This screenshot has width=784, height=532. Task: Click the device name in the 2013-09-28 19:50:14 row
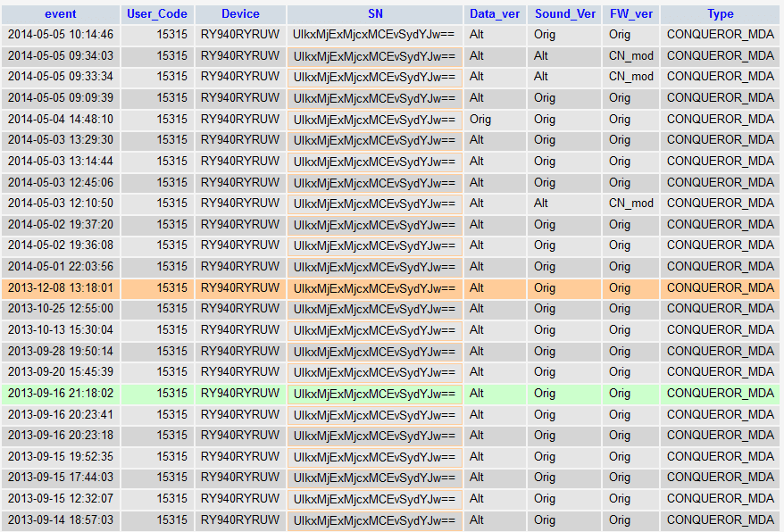coord(240,352)
